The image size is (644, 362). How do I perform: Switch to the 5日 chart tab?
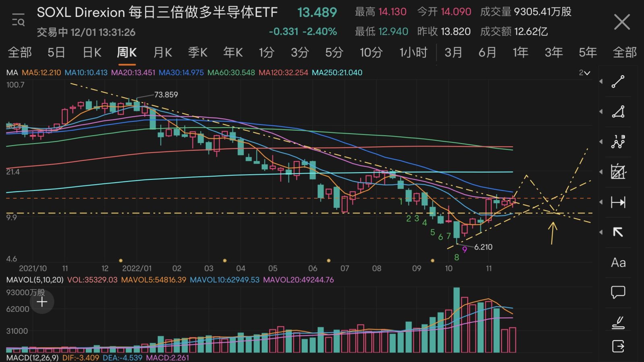coord(56,52)
